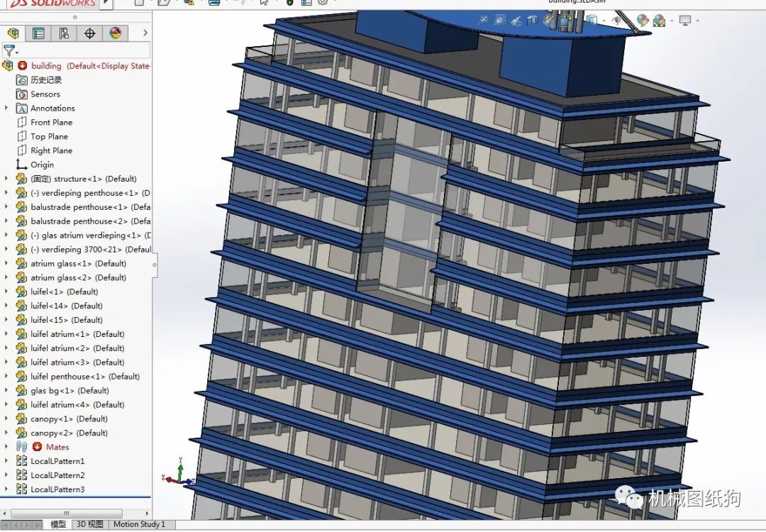Open the Apply Scene dropdown arrow
The image size is (766, 532).
pos(672,21)
